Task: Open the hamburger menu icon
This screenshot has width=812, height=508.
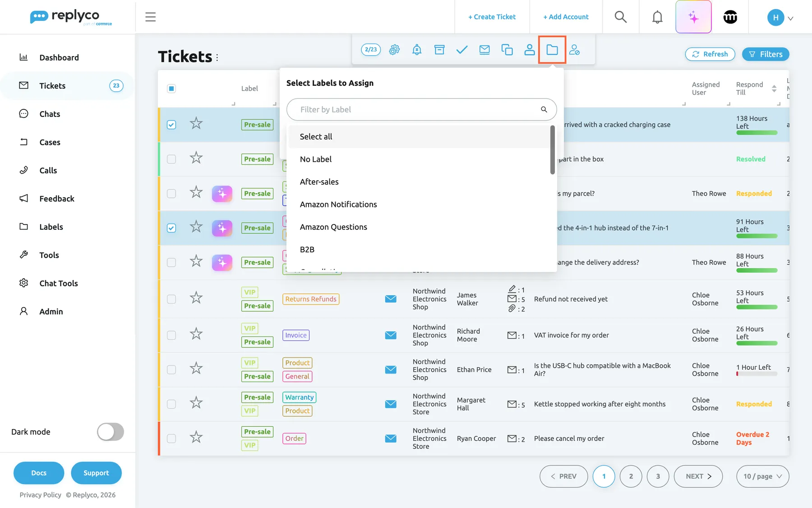Action: 150,17
